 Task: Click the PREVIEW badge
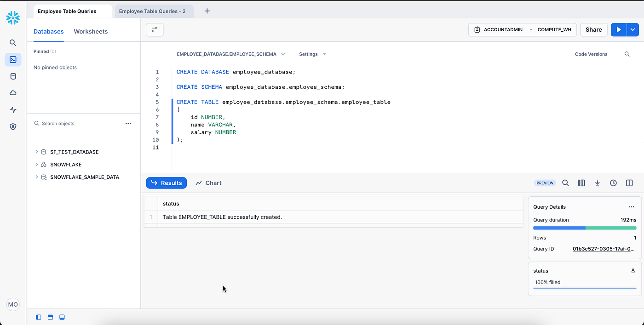pos(545,183)
